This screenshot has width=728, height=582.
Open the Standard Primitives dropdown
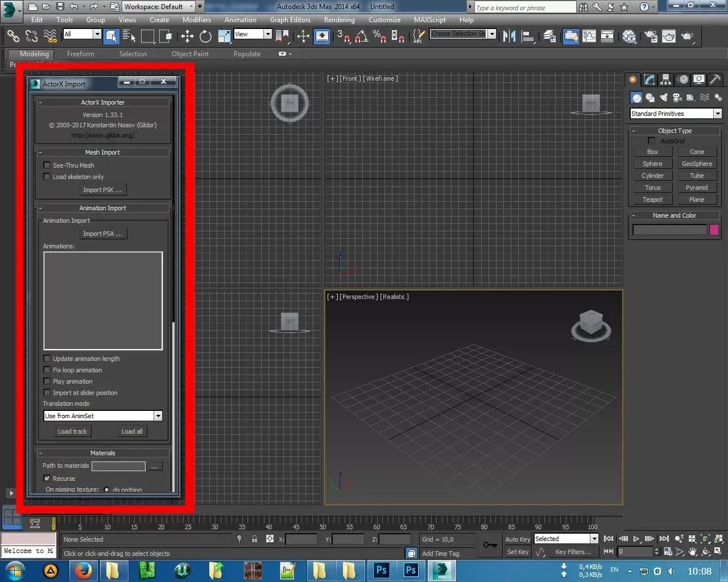(676, 114)
